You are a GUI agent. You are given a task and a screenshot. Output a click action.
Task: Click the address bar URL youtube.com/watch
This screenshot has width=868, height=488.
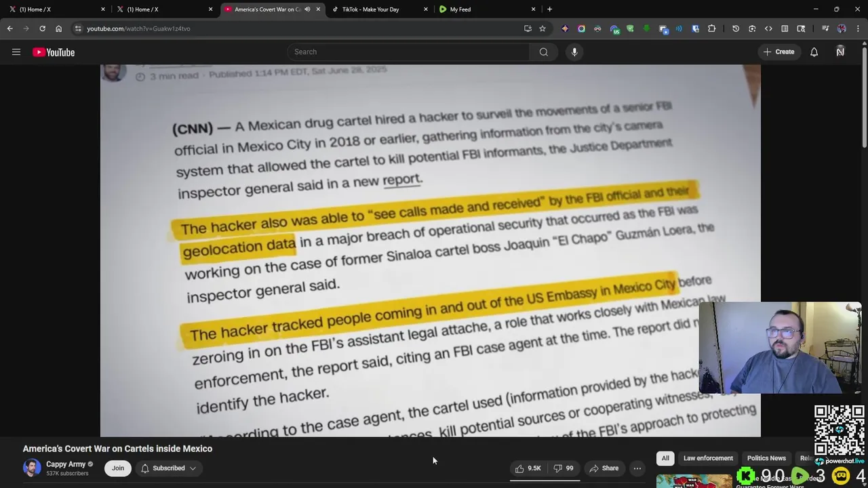[x=138, y=28]
